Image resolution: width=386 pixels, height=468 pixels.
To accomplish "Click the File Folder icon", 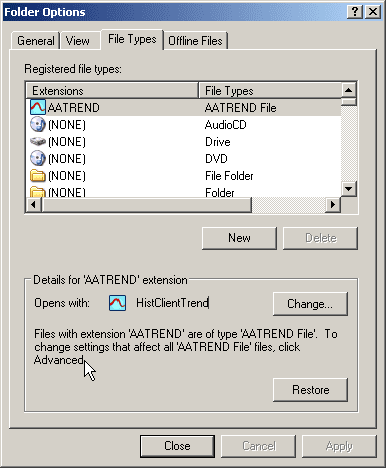I will click(37, 175).
